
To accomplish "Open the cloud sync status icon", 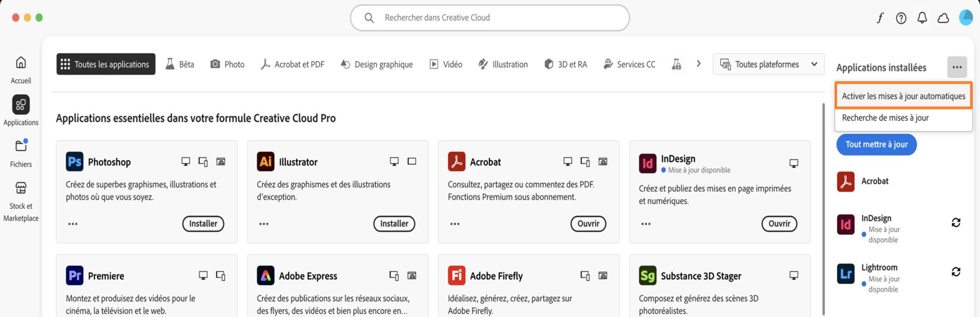I will tap(943, 18).
